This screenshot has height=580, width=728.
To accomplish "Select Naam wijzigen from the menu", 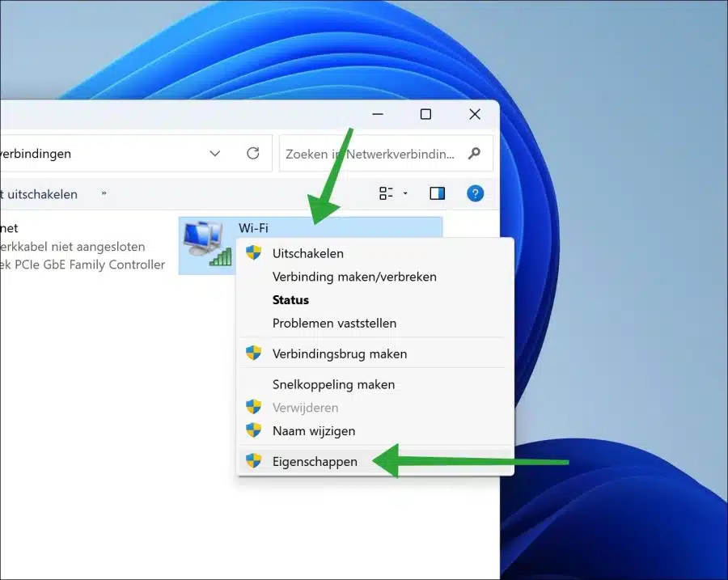I will point(375,430).
